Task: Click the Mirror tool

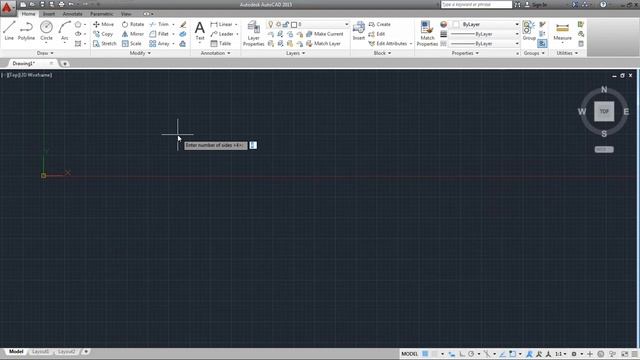Action: coord(133,34)
